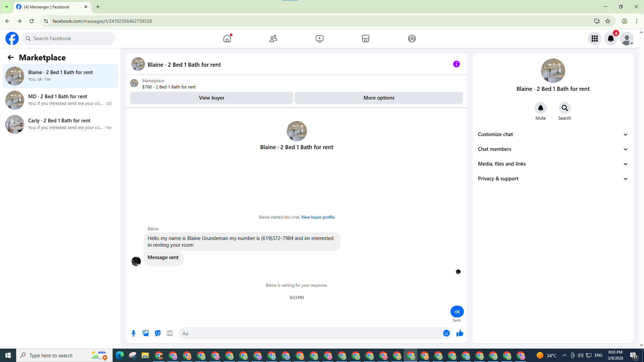Viewport: 644px width, 362px height.
Task: Open the emoji picker in message box
Action: (x=446, y=333)
